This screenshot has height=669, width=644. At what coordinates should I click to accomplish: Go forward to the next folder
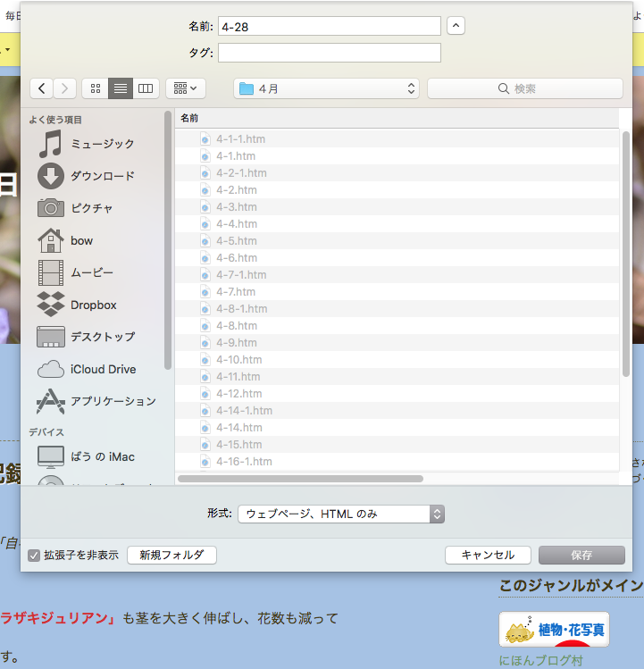pos(64,88)
